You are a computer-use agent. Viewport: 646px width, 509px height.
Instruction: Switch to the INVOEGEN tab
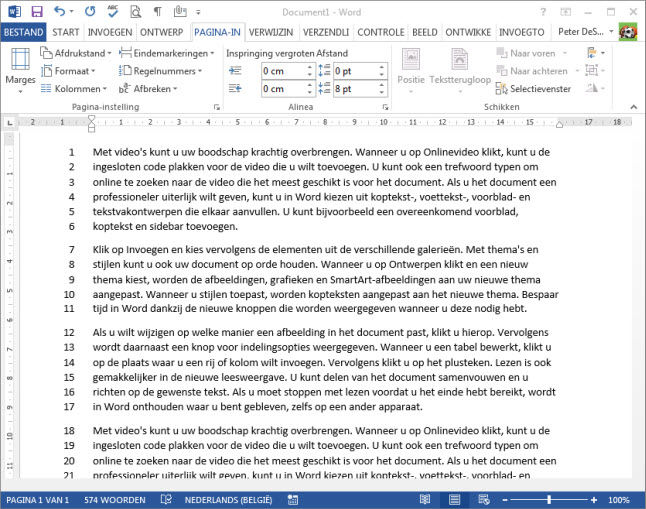click(110, 32)
